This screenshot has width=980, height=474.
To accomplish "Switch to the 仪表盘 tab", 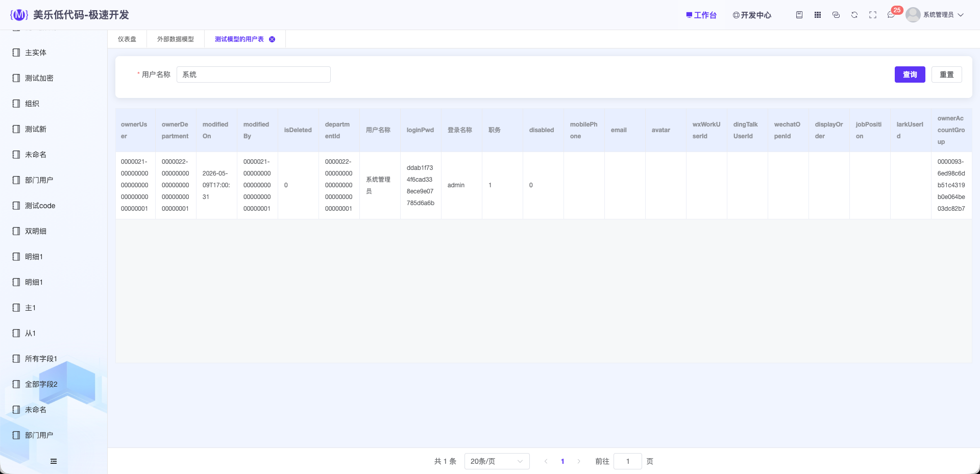I will point(127,39).
